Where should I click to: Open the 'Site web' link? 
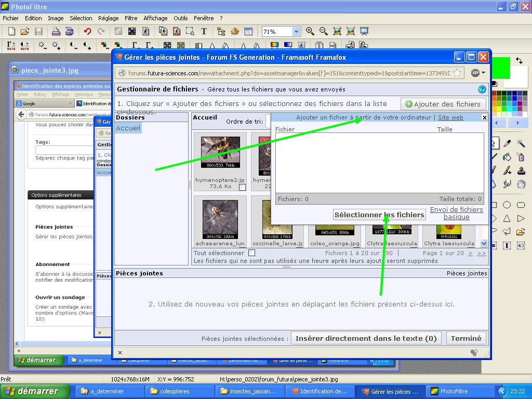click(x=450, y=117)
